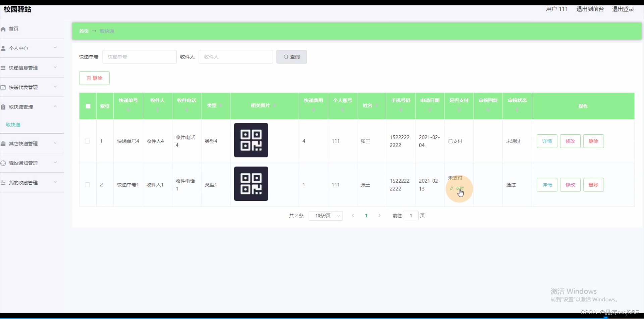Click the 驿站通知管理 clock icon
Screen dimensions: 644x319
click(3, 163)
